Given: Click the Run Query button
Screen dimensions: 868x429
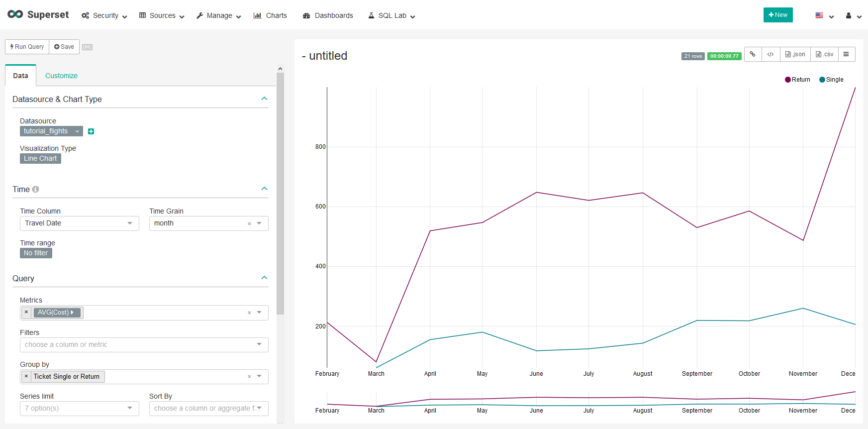Looking at the screenshot, I should (x=27, y=47).
